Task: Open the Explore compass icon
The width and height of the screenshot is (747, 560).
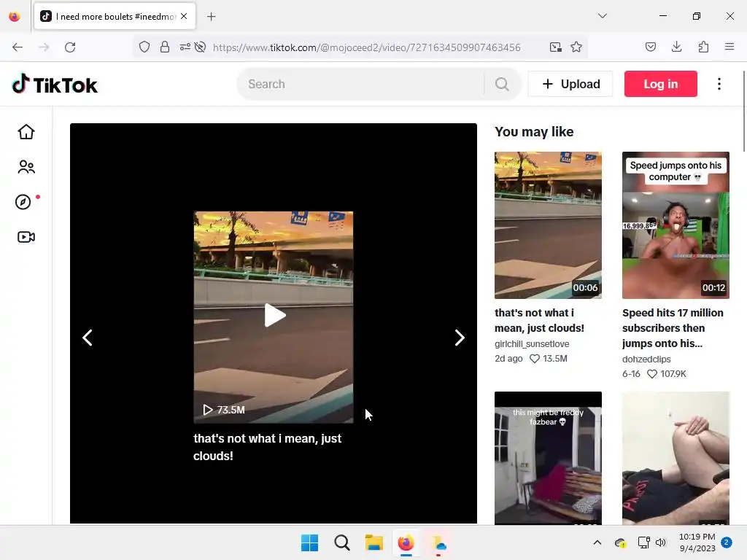Action: [x=23, y=202]
